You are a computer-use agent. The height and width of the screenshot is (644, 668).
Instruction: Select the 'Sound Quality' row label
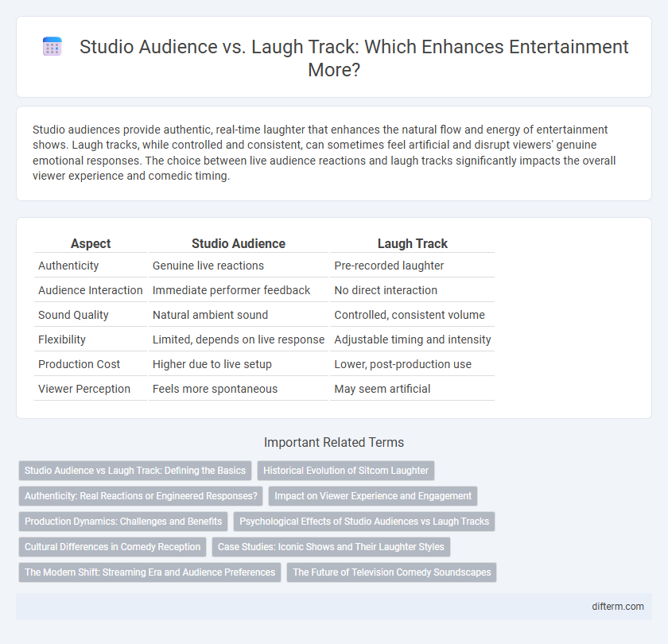coord(73,315)
